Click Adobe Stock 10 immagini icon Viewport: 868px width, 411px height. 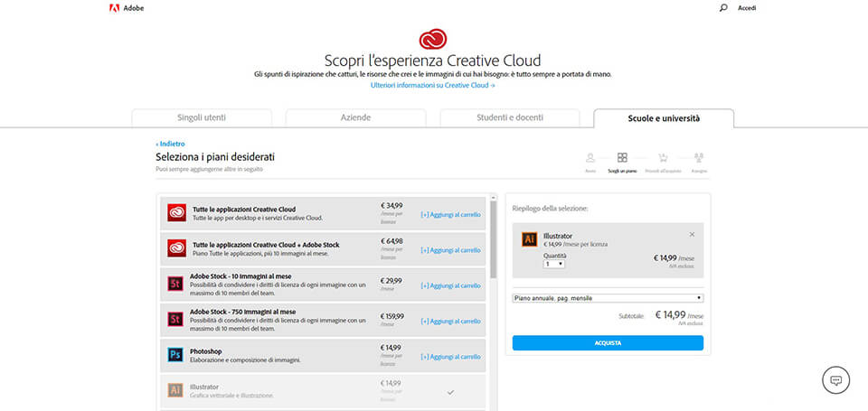click(175, 285)
